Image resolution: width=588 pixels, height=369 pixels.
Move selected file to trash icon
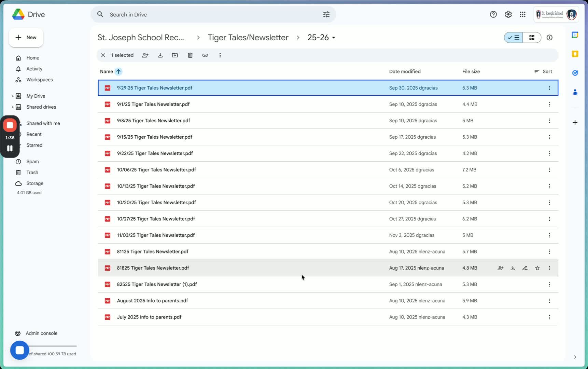point(190,55)
